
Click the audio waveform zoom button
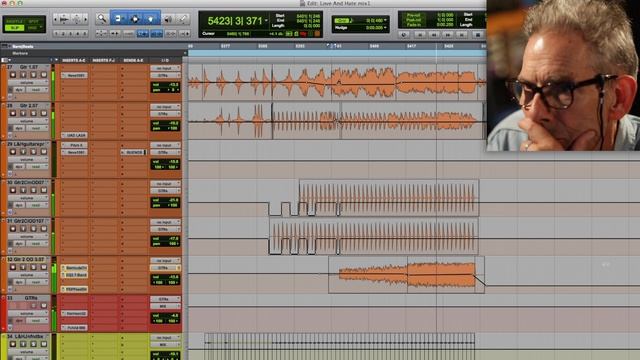[64, 19]
